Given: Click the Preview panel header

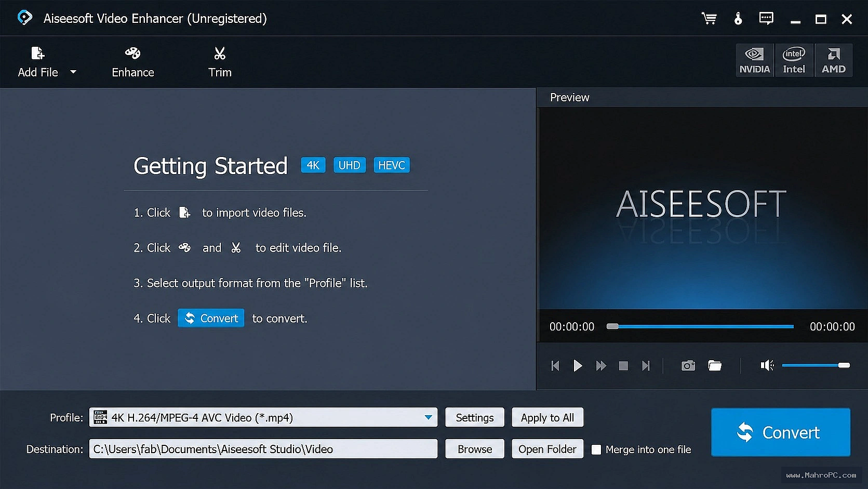Looking at the screenshot, I should (x=570, y=97).
